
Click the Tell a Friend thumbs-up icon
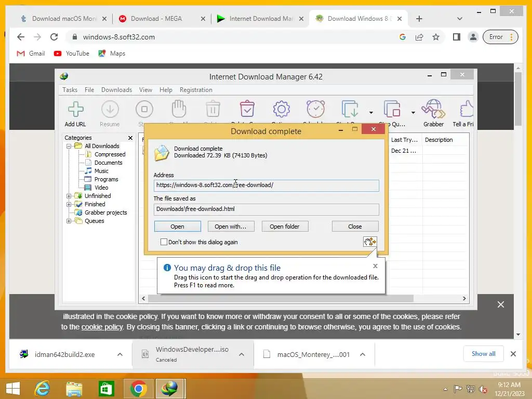pyautogui.click(x=467, y=109)
